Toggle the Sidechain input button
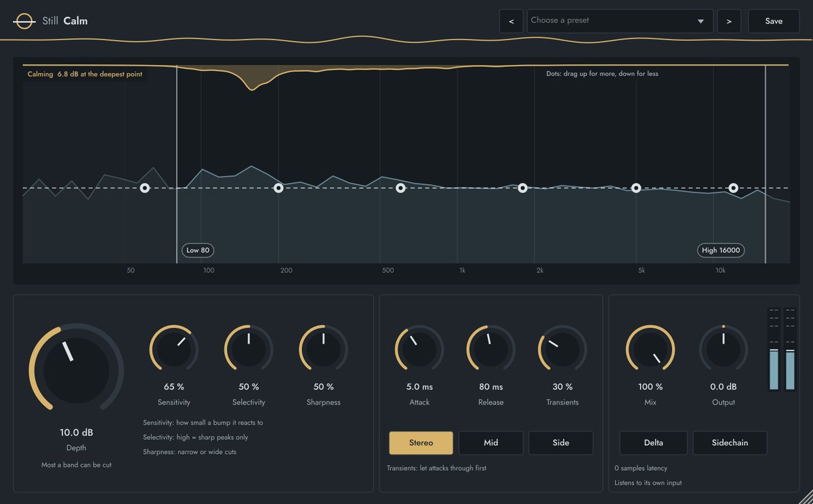The image size is (813, 504). (730, 443)
